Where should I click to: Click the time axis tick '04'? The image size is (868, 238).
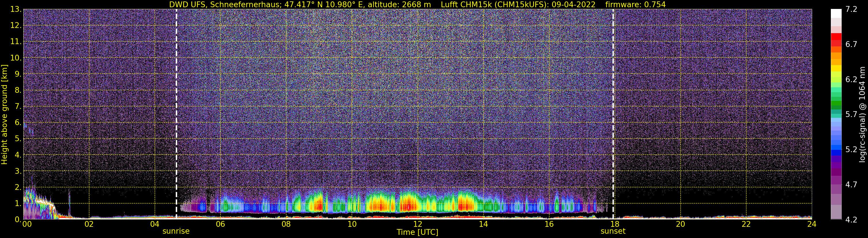tap(155, 224)
